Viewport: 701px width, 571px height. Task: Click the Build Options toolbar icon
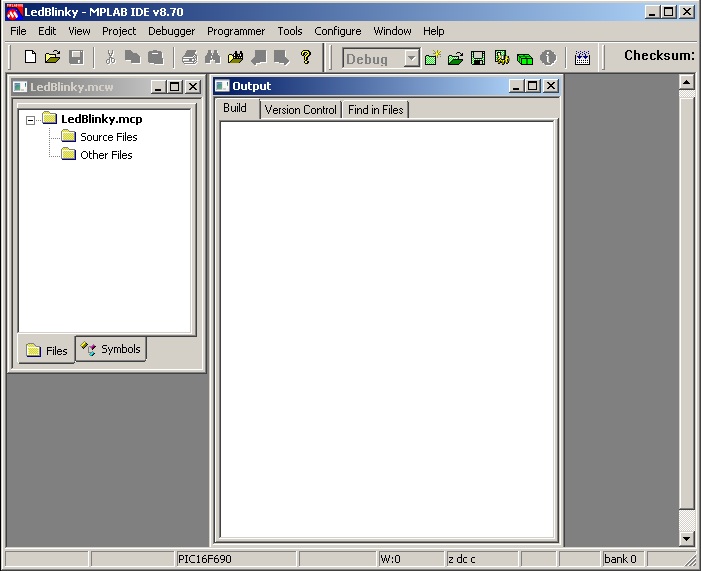tap(502, 58)
